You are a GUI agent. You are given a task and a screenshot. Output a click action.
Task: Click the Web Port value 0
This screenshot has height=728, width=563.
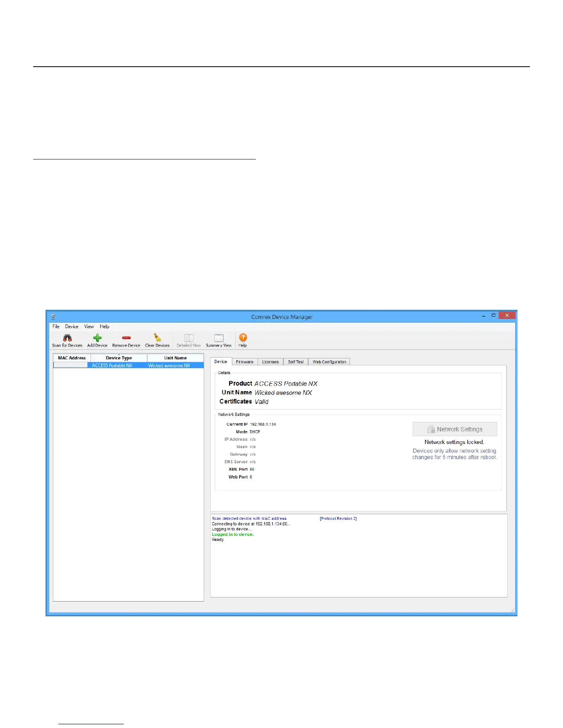(251, 477)
